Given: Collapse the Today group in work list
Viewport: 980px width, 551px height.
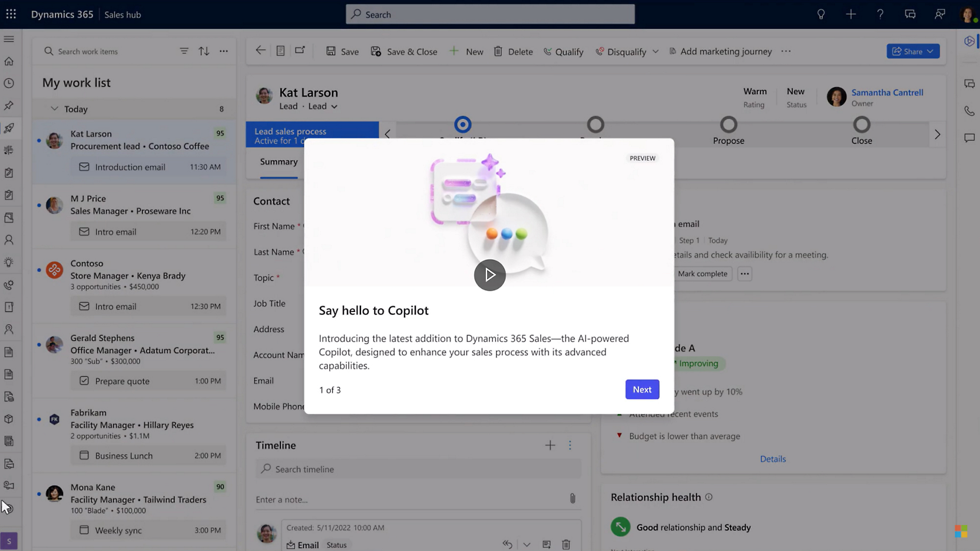Looking at the screenshot, I should [54, 109].
